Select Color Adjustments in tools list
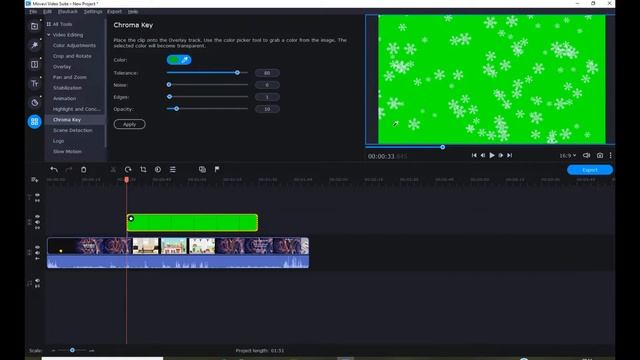 click(x=74, y=46)
